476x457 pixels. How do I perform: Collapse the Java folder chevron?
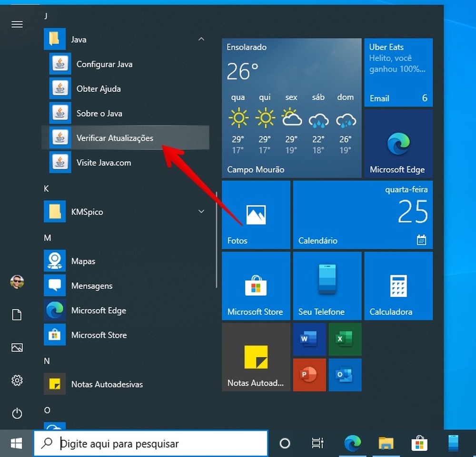coord(201,39)
